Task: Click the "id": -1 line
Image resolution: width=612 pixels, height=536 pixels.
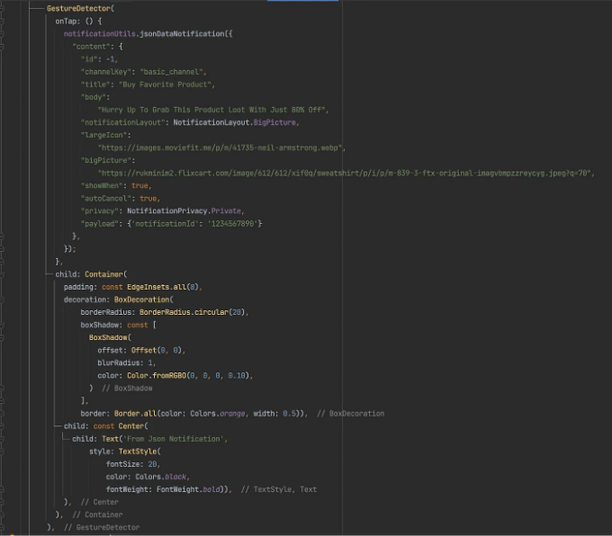Action: (x=99, y=59)
